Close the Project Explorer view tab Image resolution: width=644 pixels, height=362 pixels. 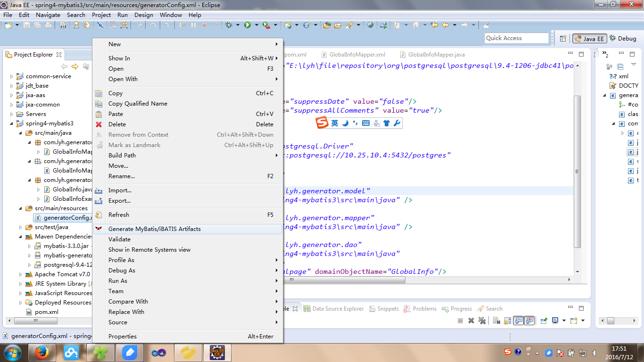58,55
